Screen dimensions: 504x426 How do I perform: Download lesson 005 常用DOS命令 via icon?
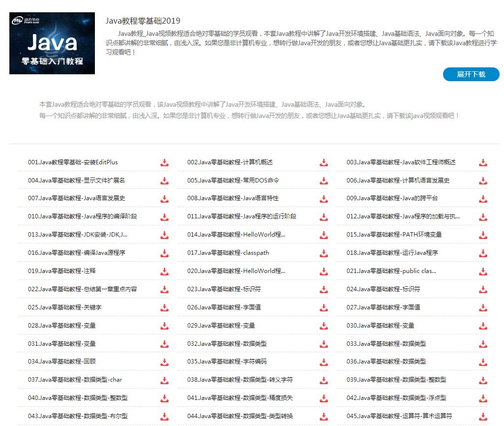click(324, 181)
